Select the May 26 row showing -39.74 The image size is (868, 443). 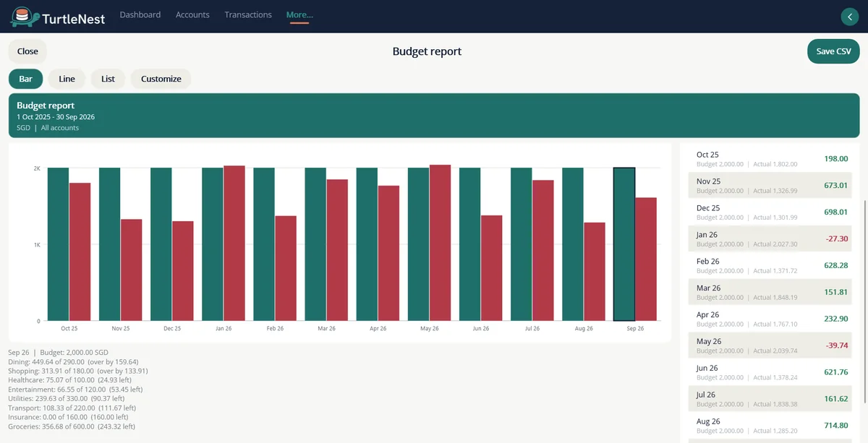coord(771,345)
